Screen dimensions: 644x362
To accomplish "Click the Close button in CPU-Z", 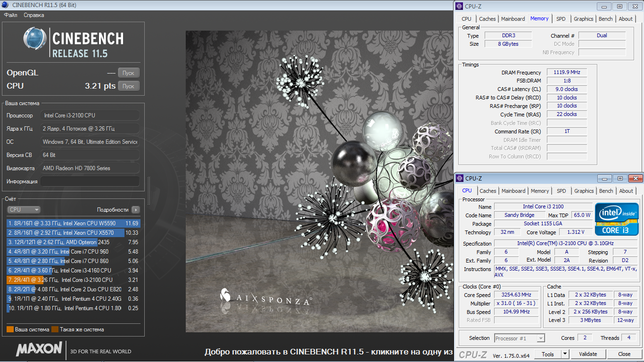I will coord(624,354).
